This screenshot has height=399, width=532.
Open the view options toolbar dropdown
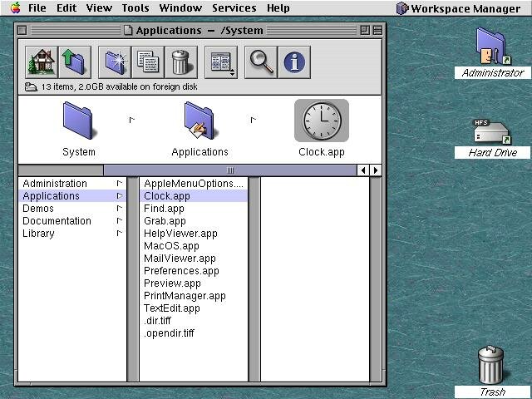click(221, 62)
